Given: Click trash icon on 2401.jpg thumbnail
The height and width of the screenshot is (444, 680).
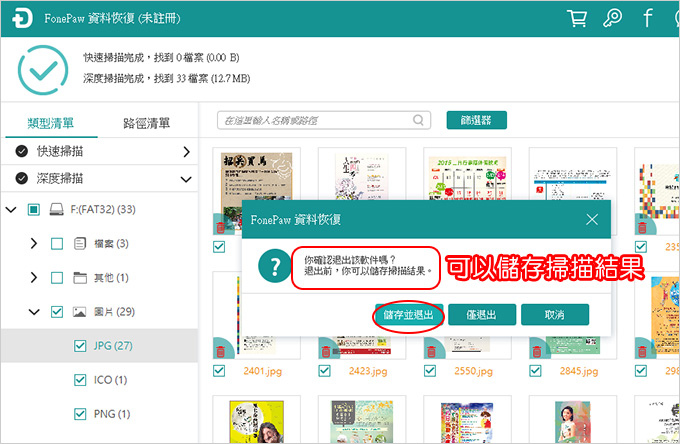Looking at the screenshot, I should pyautogui.click(x=220, y=351).
